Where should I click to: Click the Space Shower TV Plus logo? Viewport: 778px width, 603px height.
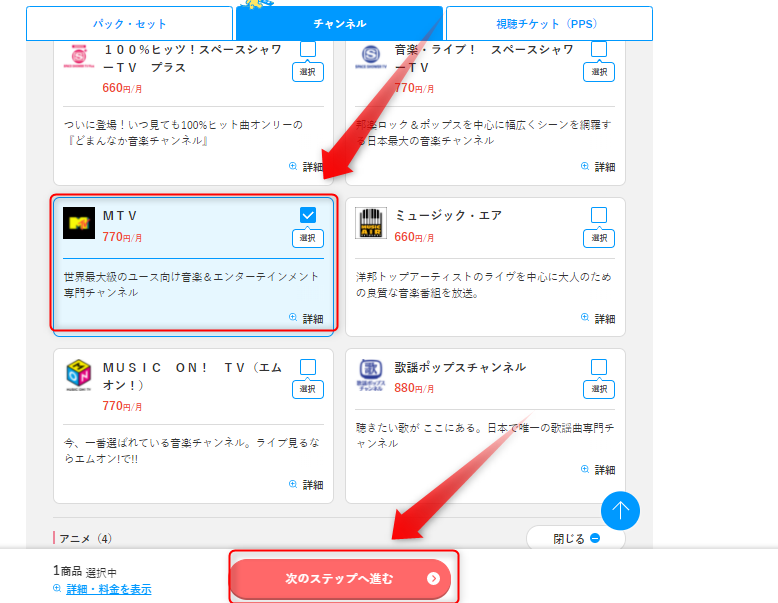[79, 57]
